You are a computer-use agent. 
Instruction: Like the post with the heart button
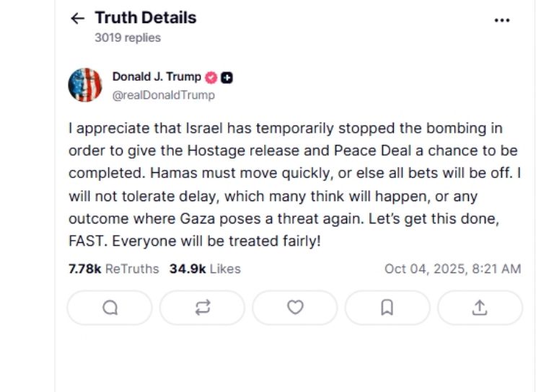295,308
